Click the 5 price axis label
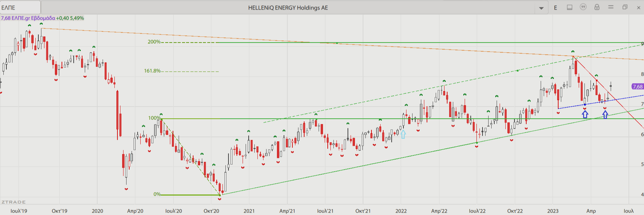 642,164
